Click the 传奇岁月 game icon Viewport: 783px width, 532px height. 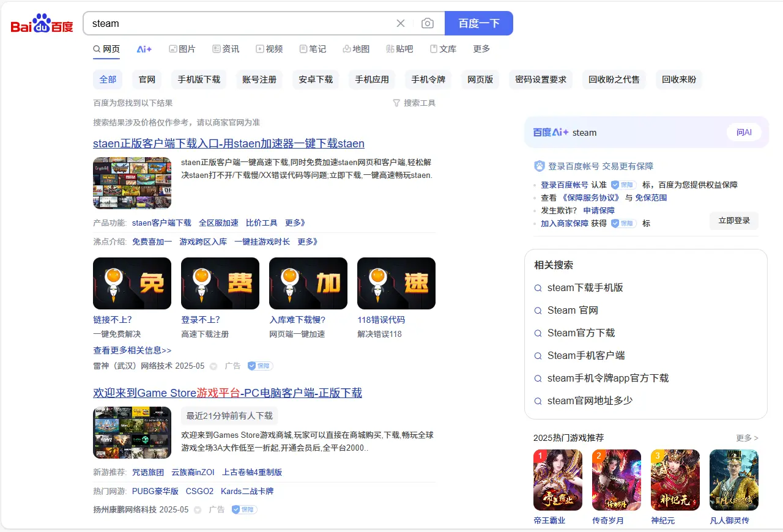pos(617,480)
